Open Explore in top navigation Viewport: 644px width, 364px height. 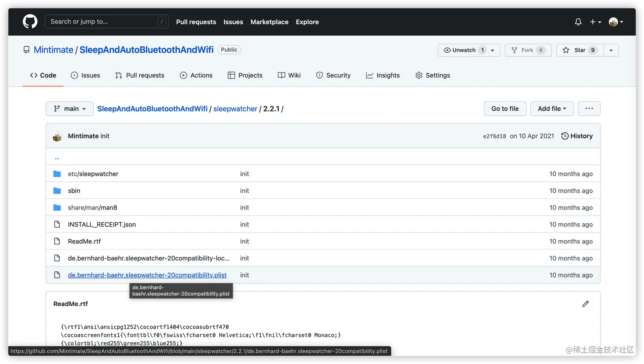(x=307, y=22)
